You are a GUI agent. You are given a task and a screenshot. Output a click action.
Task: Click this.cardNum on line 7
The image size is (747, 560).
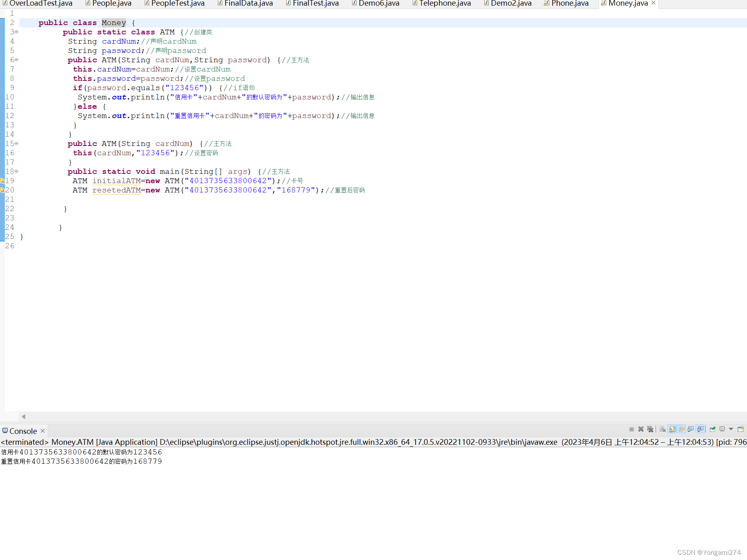point(102,69)
